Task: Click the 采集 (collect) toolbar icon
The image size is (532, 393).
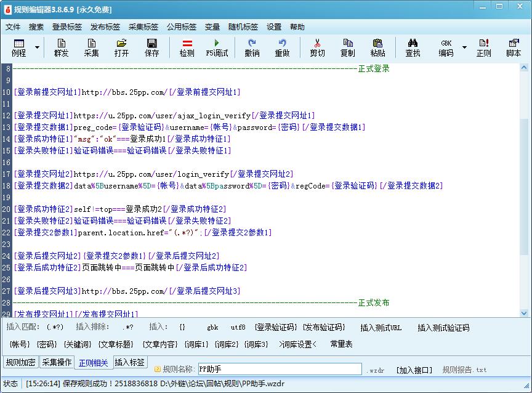Action: (x=91, y=47)
